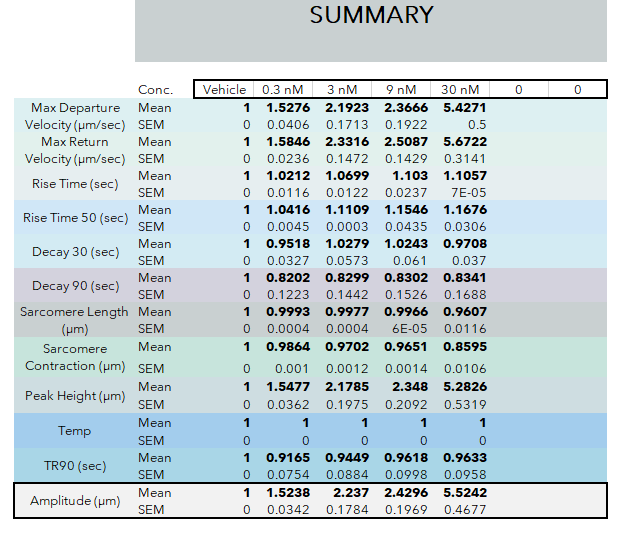The image size is (619, 533).
Task: Click the Amplitude (µm) row label
Action: tap(75, 501)
